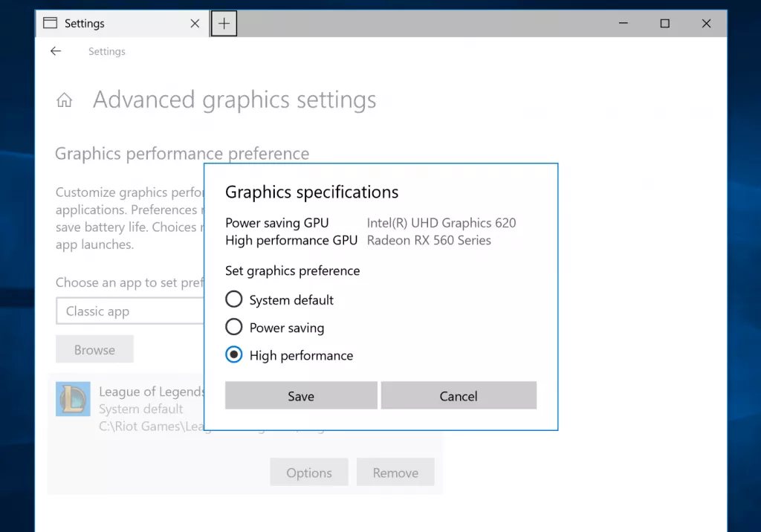Click the League of Legends app icon

[72, 399]
